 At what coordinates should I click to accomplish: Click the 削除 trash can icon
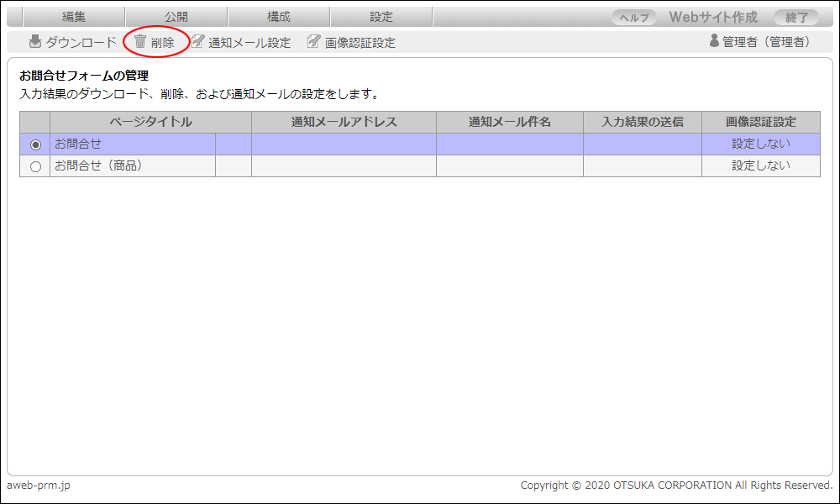(140, 42)
